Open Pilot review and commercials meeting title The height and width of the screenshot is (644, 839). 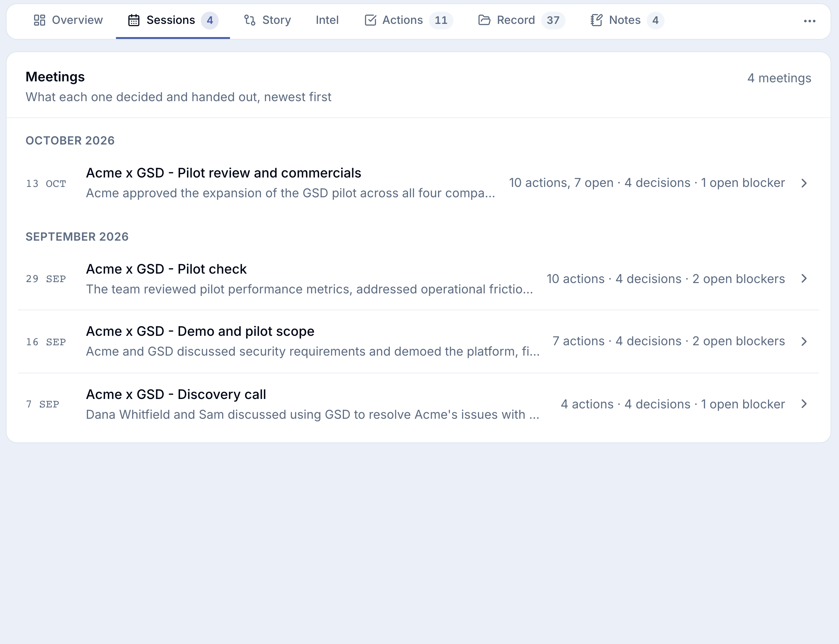pyautogui.click(x=223, y=173)
